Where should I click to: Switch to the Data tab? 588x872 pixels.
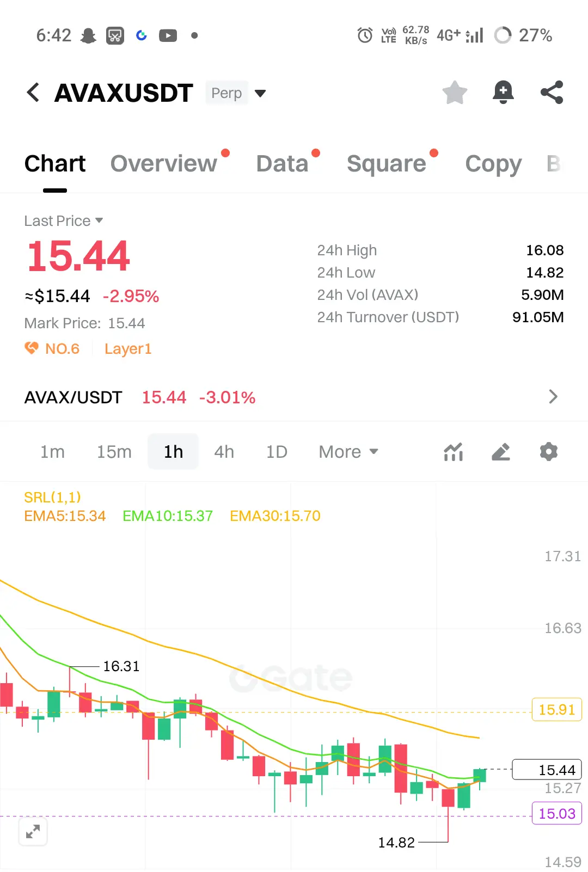tap(283, 163)
